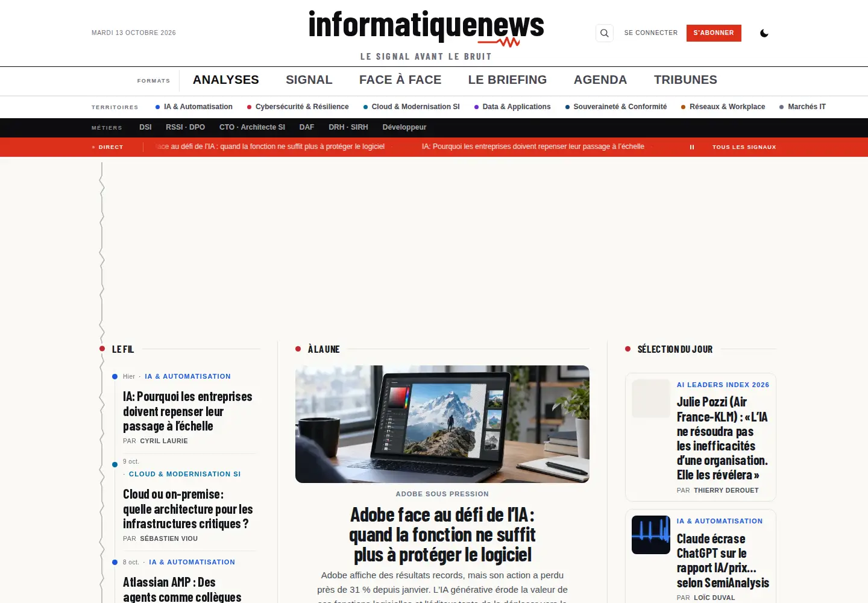Open the ANALYSES section
868x603 pixels.
(x=226, y=80)
